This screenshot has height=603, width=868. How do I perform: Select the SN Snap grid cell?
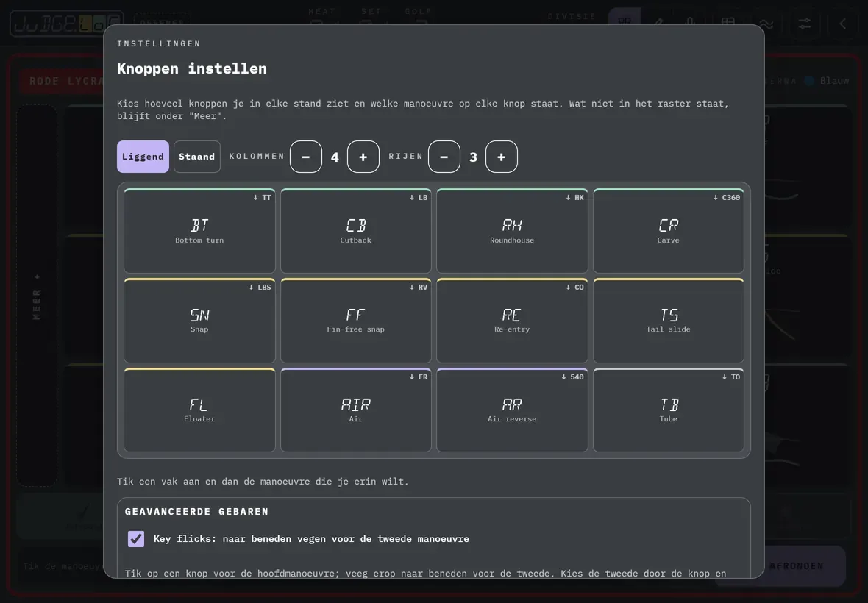click(199, 321)
